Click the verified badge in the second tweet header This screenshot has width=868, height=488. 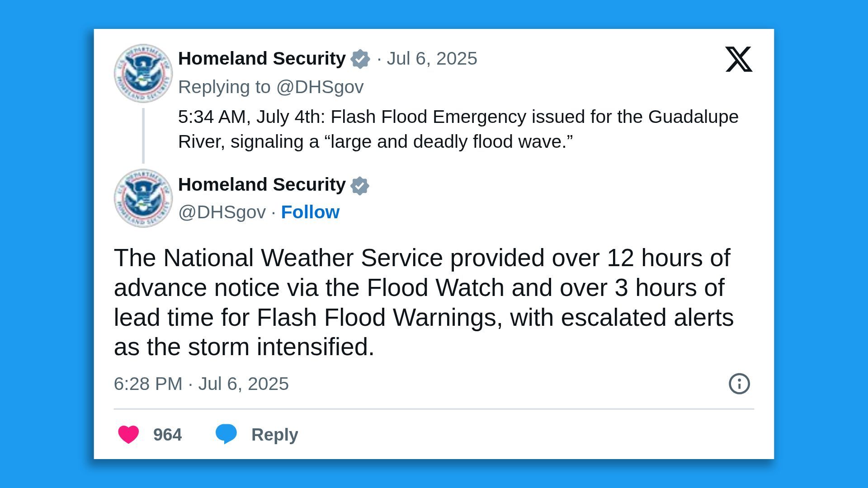point(360,184)
